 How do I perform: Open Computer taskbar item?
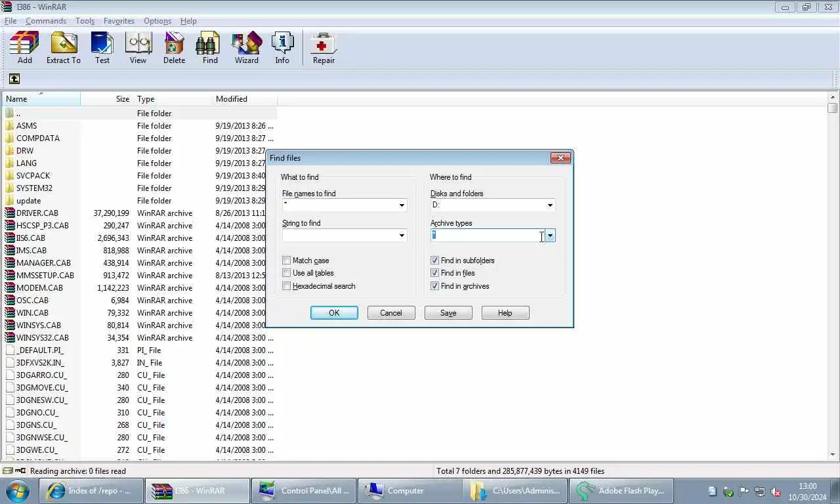click(409, 490)
